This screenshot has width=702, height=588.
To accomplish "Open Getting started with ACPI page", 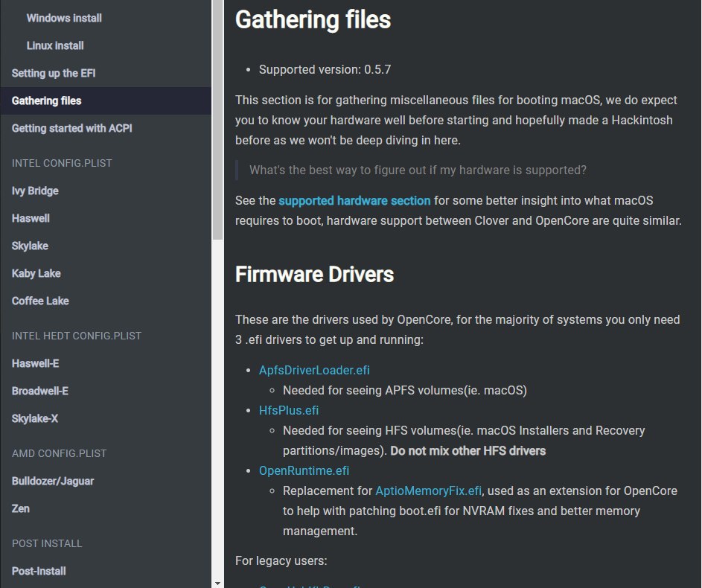I will pos(71,128).
